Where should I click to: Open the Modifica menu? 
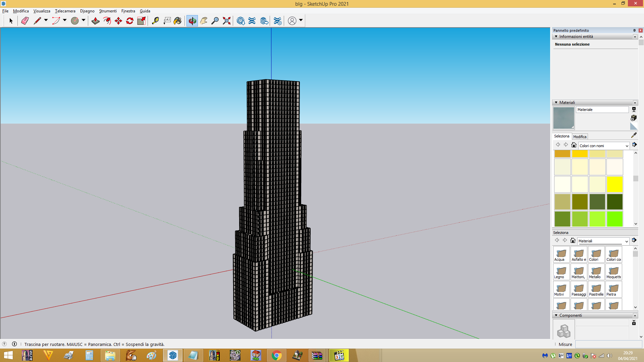tap(21, 11)
